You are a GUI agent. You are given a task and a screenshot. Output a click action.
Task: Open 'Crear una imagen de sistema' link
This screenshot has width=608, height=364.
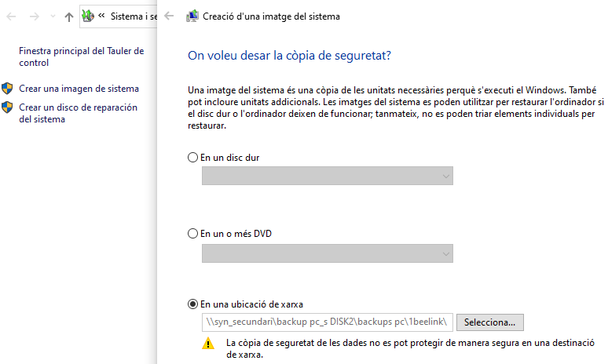pyautogui.click(x=79, y=89)
